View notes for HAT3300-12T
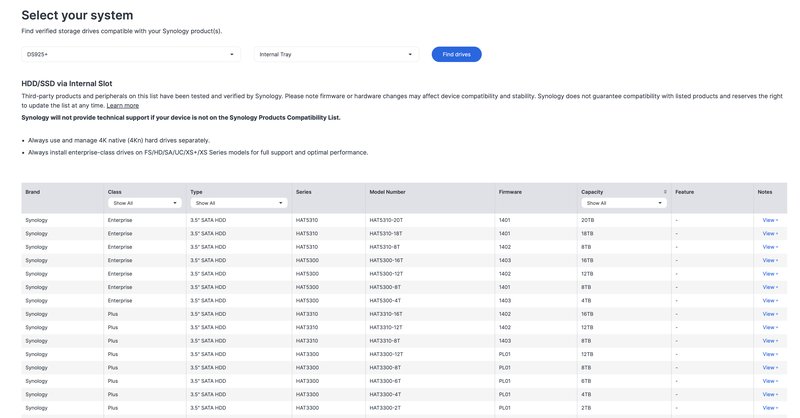 coord(770,354)
